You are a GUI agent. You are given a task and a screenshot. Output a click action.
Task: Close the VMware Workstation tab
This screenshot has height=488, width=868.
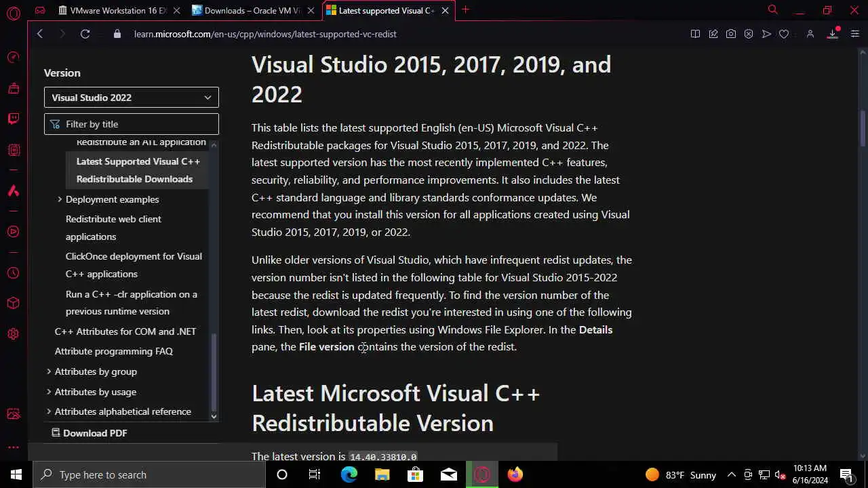click(176, 10)
